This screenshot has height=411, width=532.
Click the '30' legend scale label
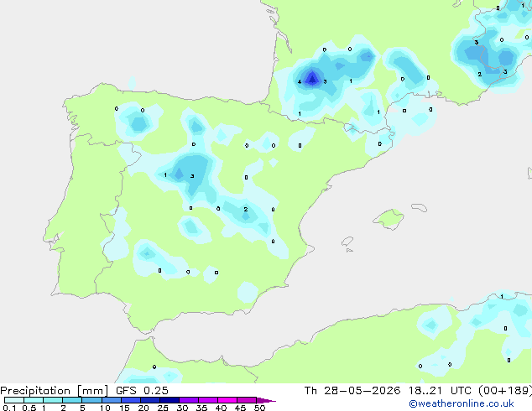tap(182, 408)
